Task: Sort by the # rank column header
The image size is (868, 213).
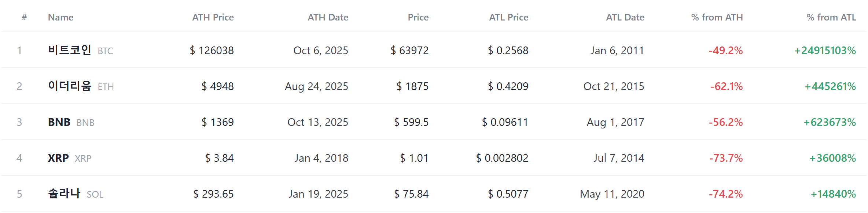Action: click(24, 17)
